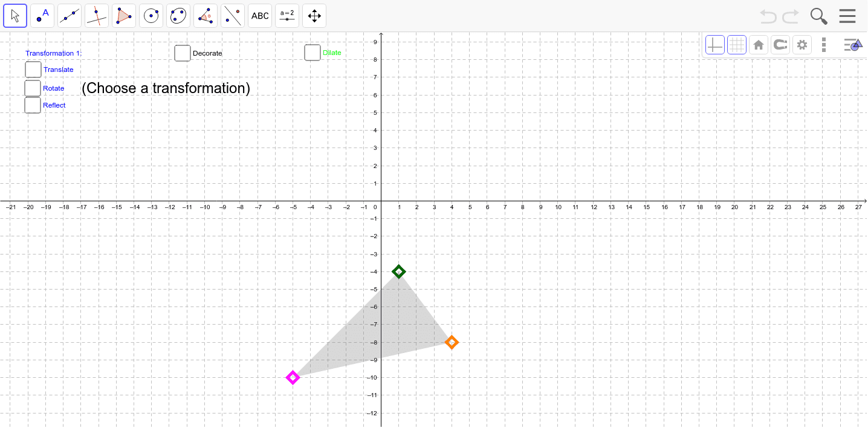Select the dark green triangle vertex
Viewport: 868px width, 428px height.
pos(398,271)
